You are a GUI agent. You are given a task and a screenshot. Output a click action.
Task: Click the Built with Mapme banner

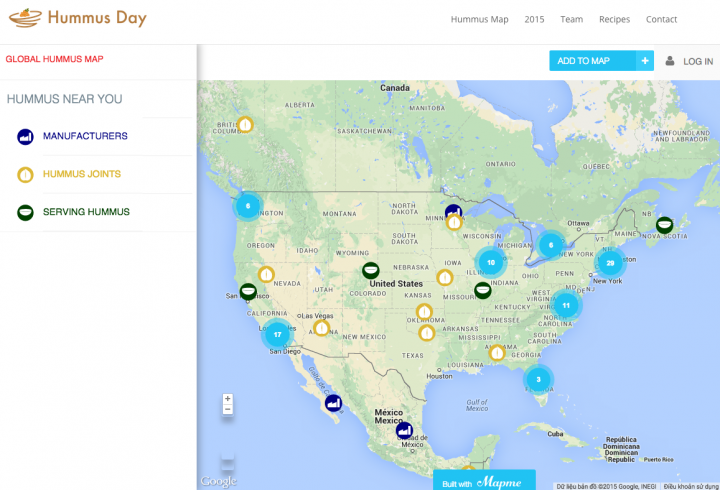[484, 480]
